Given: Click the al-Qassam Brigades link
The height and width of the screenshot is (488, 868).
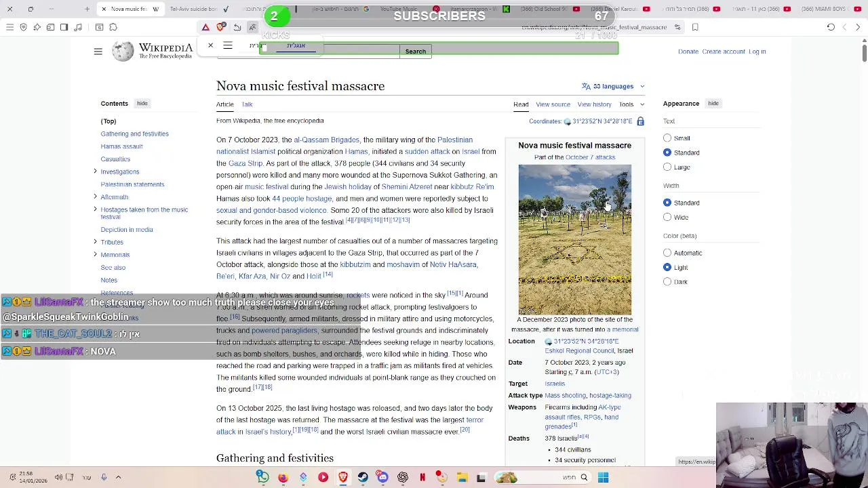Looking at the screenshot, I should click(326, 140).
